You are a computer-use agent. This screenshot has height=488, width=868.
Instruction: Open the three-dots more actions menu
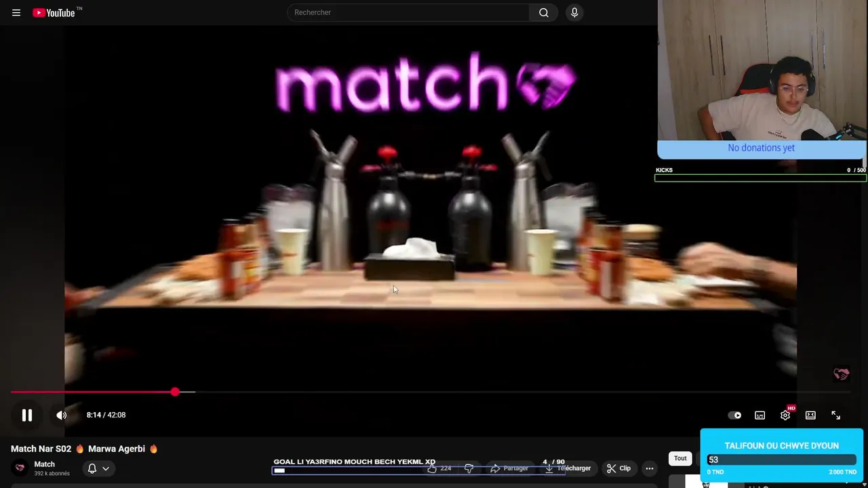pyautogui.click(x=650, y=468)
